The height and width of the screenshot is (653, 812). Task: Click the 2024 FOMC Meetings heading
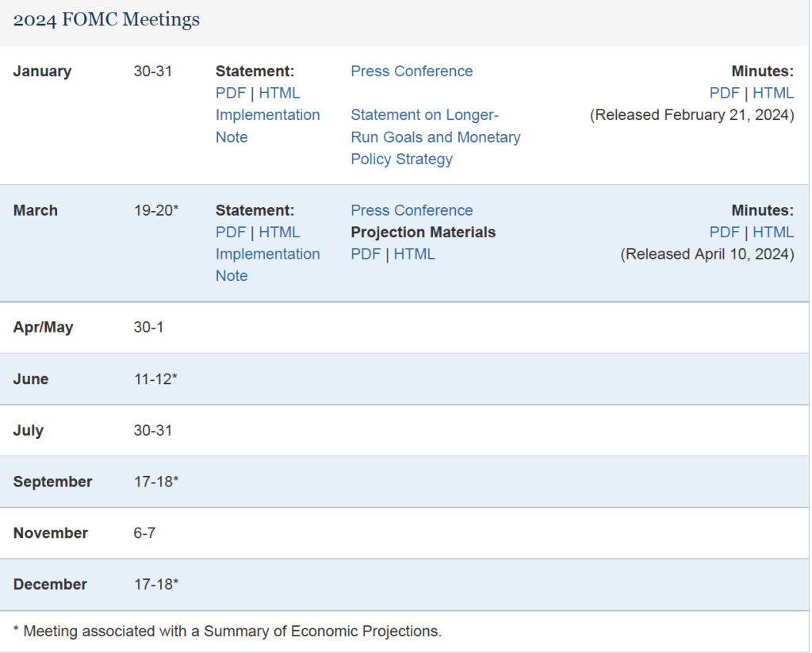tap(106, 20)
